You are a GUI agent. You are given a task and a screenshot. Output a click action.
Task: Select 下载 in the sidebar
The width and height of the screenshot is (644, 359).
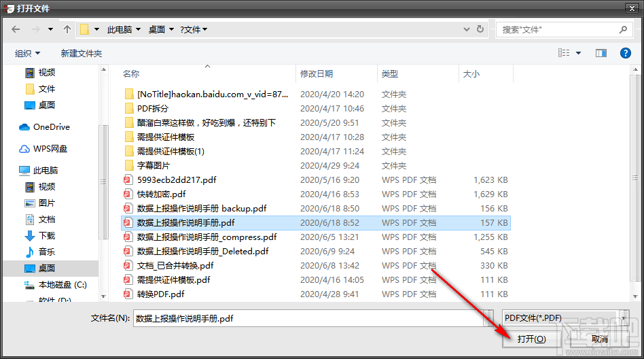[x=40, y=236]
